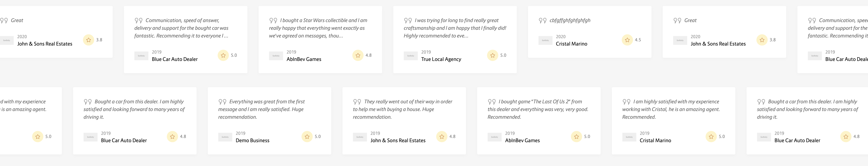Open Blue Car Auto Dealer logo thumbnail, top row
Screen dimensions: 868x166
[x=141, y=56]
